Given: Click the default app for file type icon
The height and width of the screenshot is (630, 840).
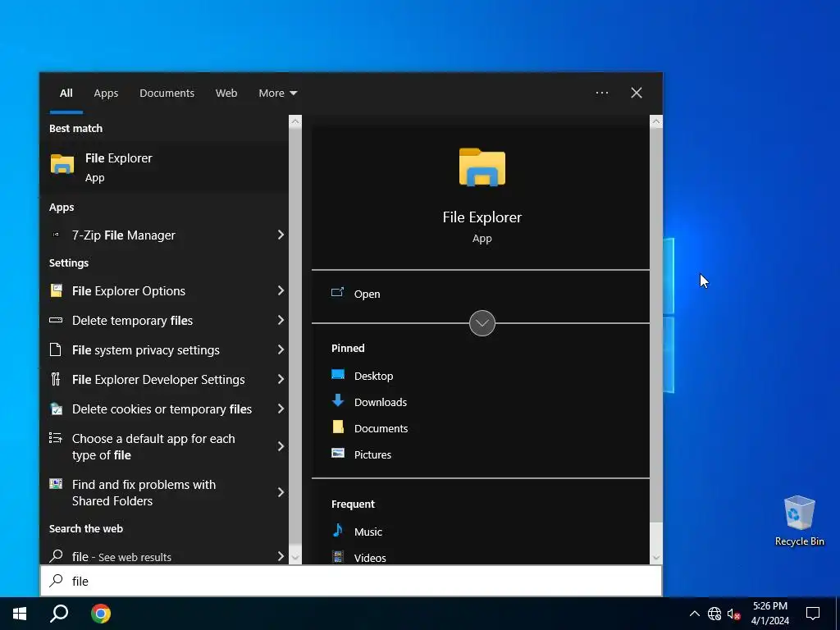Looking at the screenshot, I should (x=56, y=438).
